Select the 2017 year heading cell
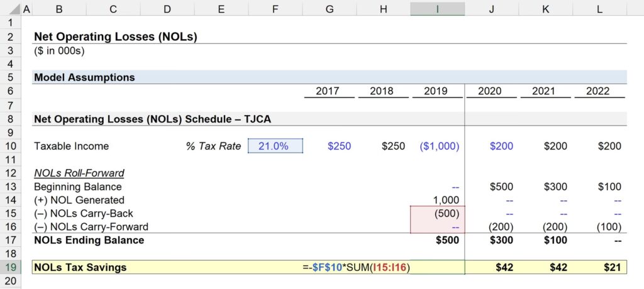Screen dimensions: 644x289 pos(329,91)
